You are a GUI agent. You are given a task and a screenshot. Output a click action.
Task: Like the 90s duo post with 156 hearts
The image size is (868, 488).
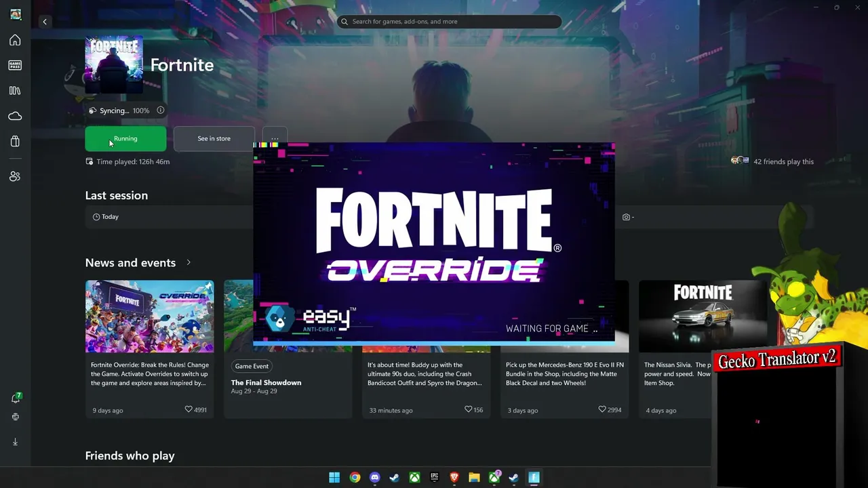468,409
